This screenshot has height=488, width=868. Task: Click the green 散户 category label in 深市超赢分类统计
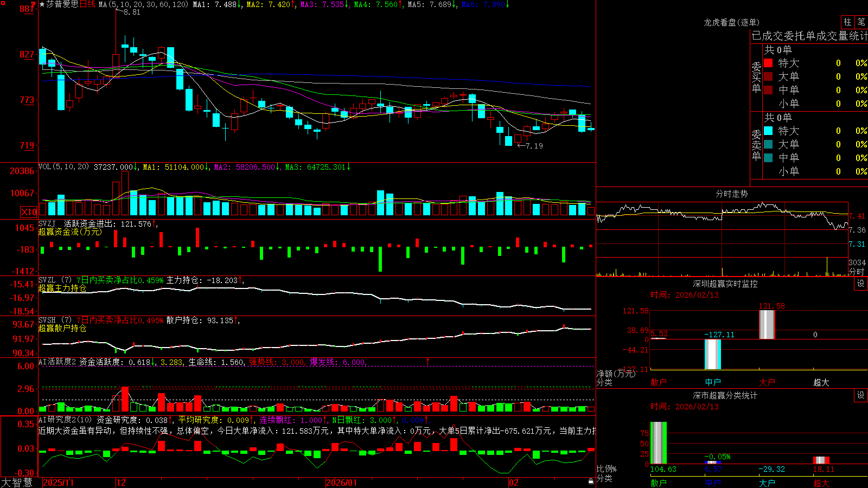tap(659, 483)
